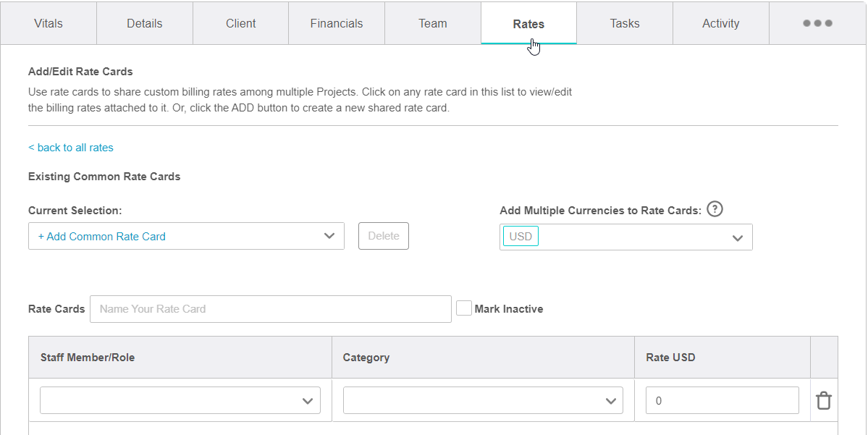
Task: Click the USD currency tag
Action: point(521,236)
